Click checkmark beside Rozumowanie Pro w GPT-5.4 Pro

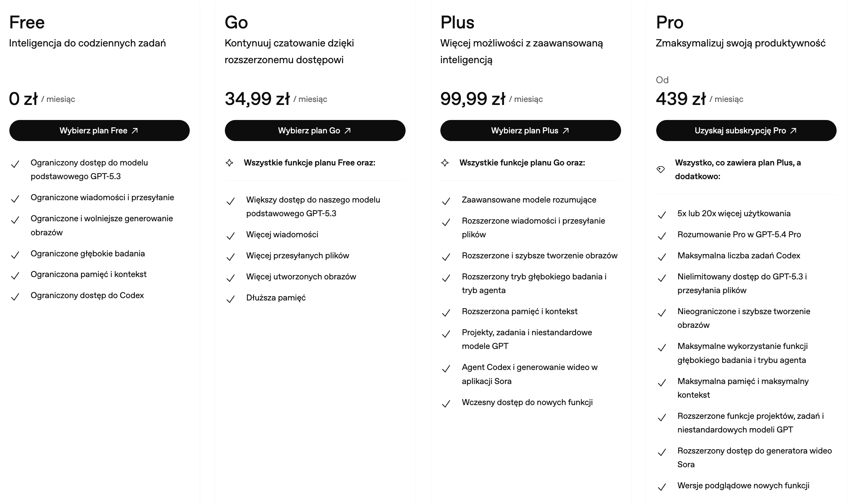(662, 236)
